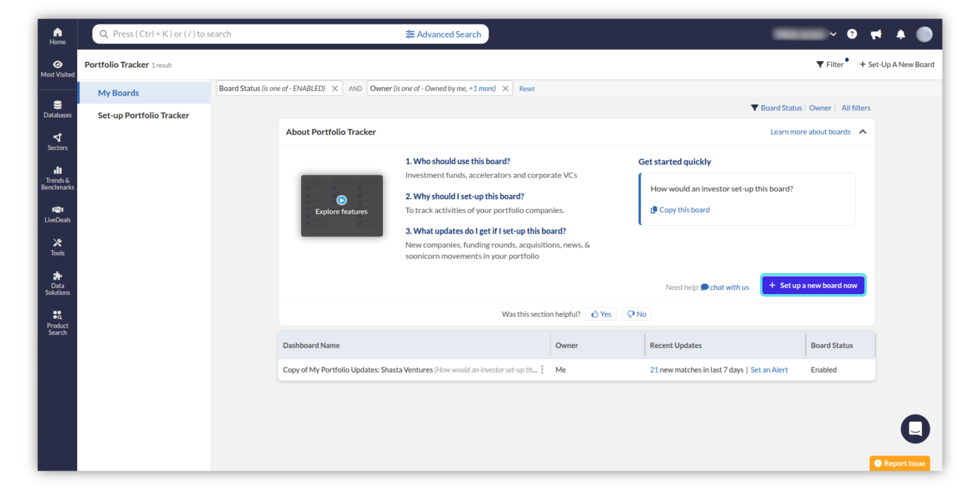The width and height of the screenshot is (980, 490).
Task: Remove the Owner filter chip
Action: (x=505, y=88)
